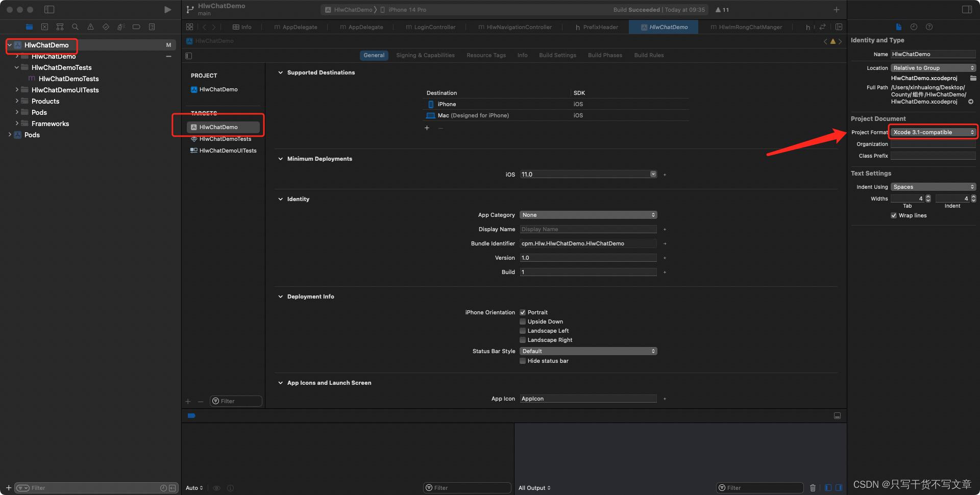The image size is (980, 495).
Task: Switch to Build Settings tab
Action: pos(557,55)
